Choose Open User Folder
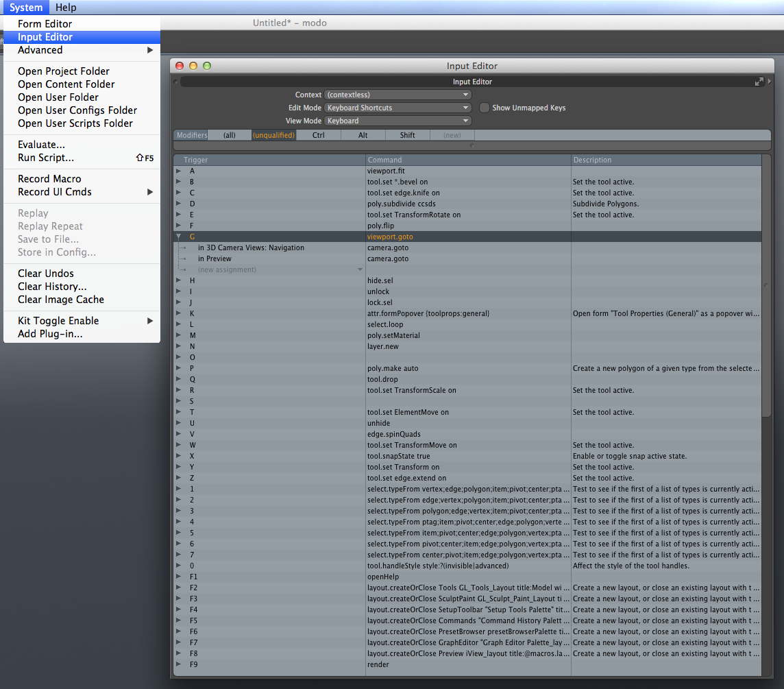The width and height of the screenshot is (784, 689). [x=82, y=97]
